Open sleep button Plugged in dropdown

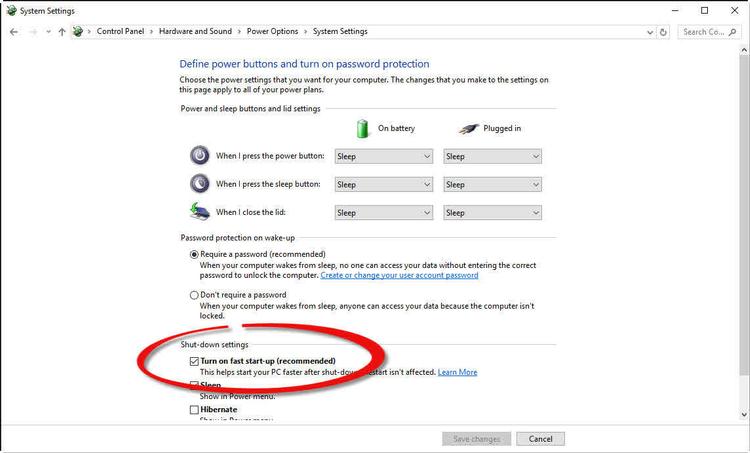[x=492, y=184]
